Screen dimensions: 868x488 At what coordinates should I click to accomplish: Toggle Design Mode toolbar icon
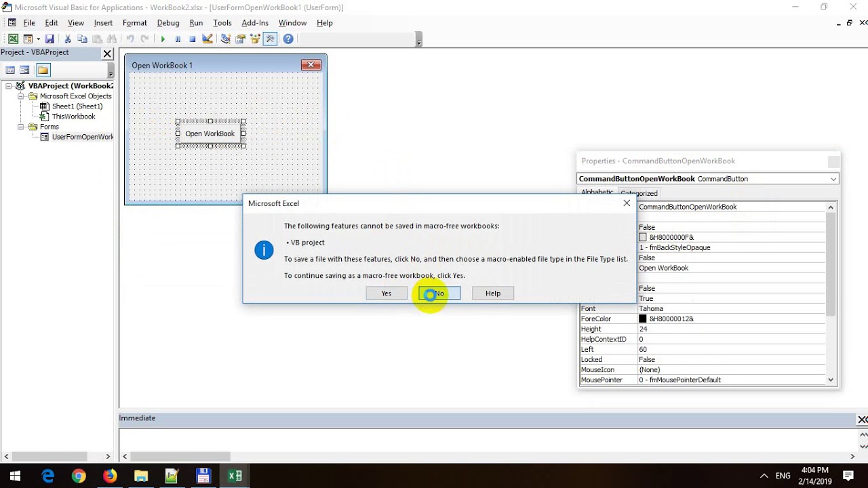(x=208, y=39)
